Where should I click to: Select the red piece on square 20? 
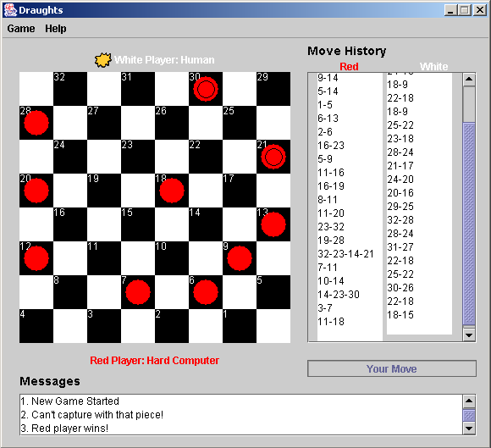(36, 191)
